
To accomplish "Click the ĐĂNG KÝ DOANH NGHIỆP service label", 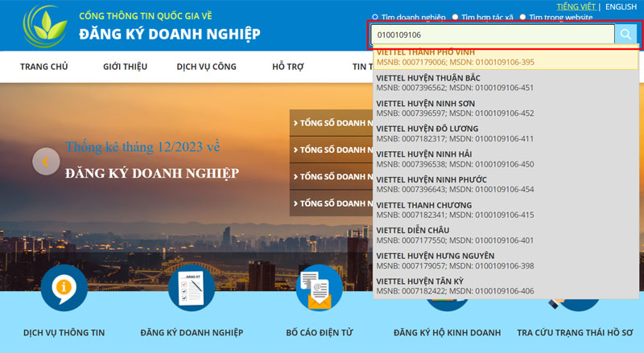I will pyautogui.click(x=192, y=332).
